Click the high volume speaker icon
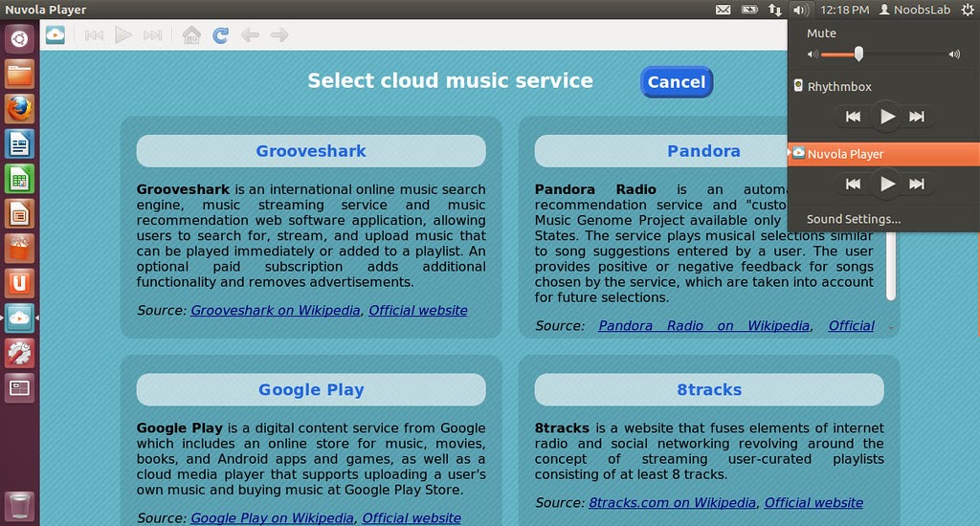The image size is (980, 526). (954, 55)
